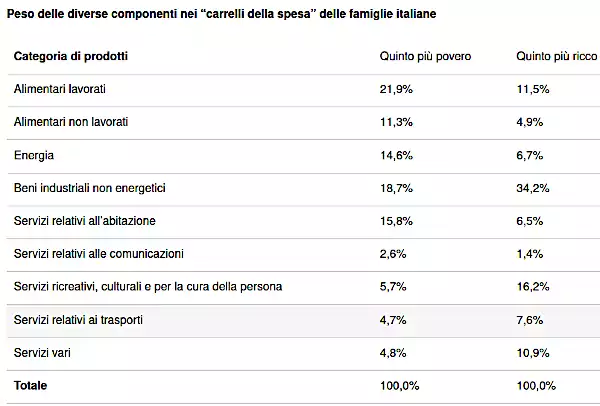Click the table title about 'carrelli della spesa'

click(x=222, y=14)
